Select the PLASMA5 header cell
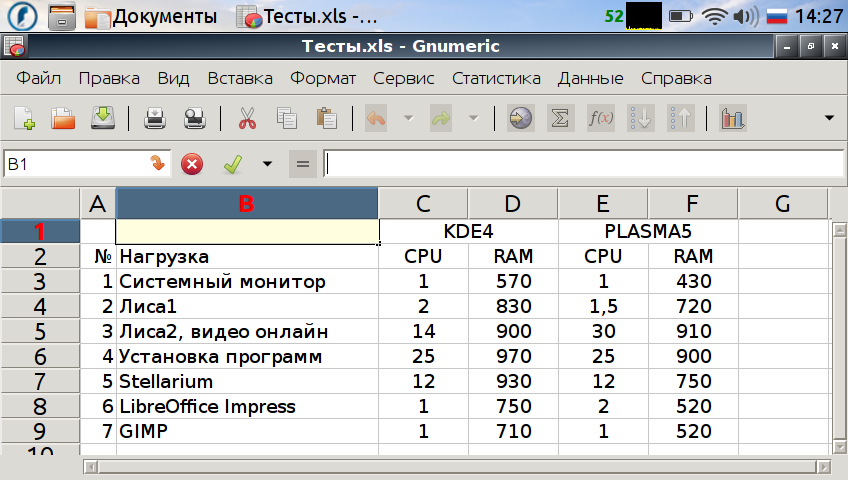 (648, 231)
